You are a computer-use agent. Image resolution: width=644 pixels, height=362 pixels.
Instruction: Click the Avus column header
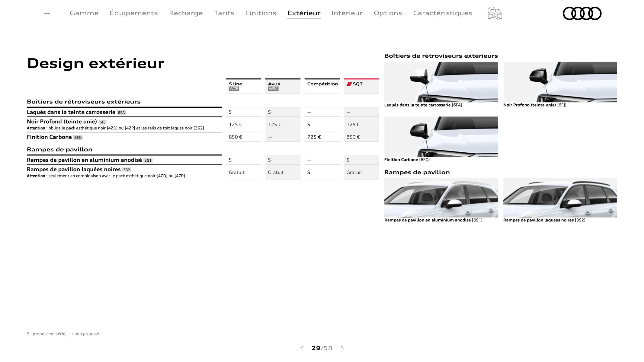(x=283, y=86)
